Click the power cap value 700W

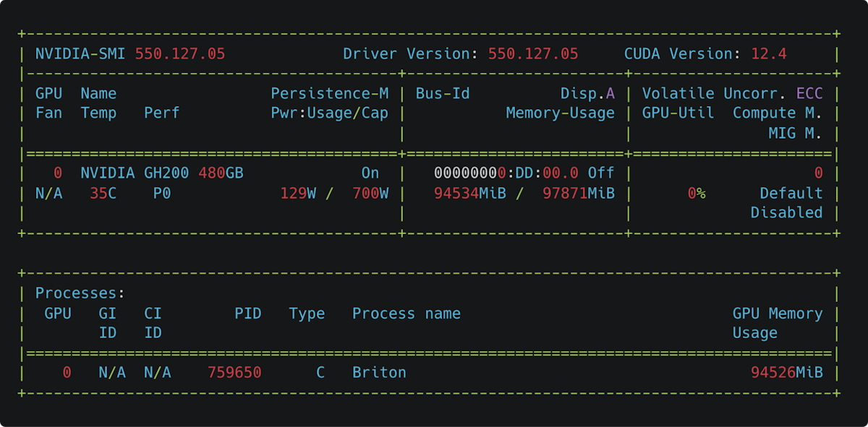click(x=372, y=193)
